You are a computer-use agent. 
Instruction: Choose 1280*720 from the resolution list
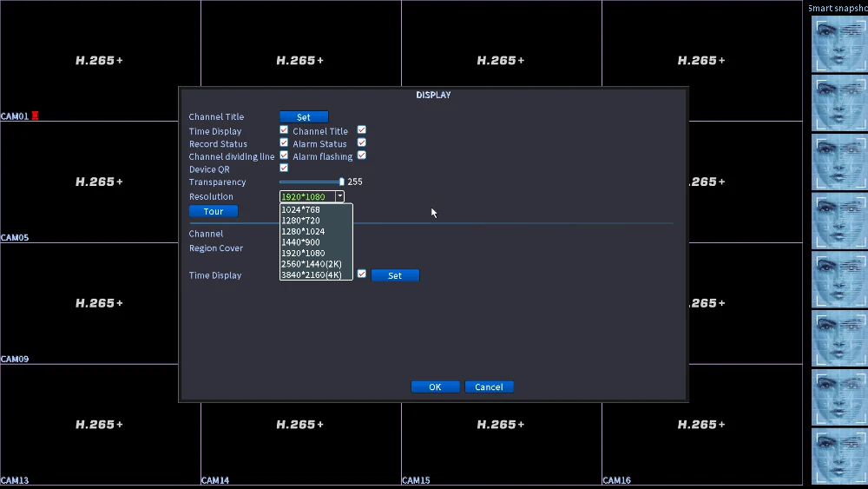[316, 221]
